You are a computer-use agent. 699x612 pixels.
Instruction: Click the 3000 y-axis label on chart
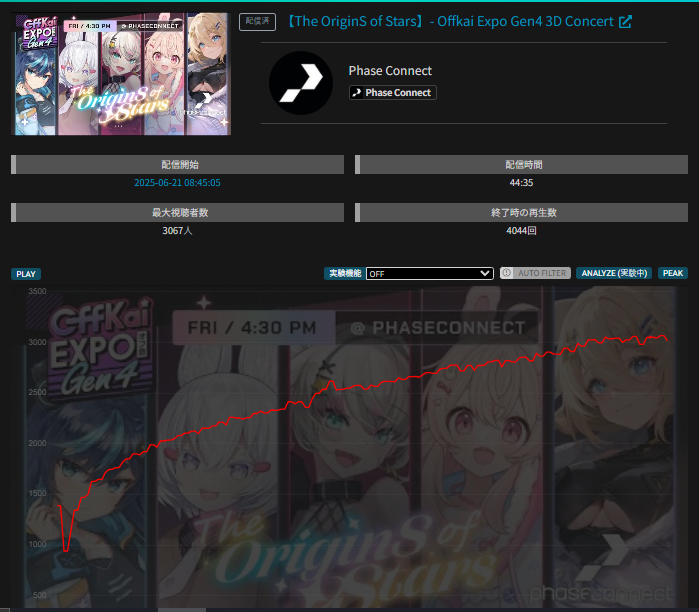point(37,342)
